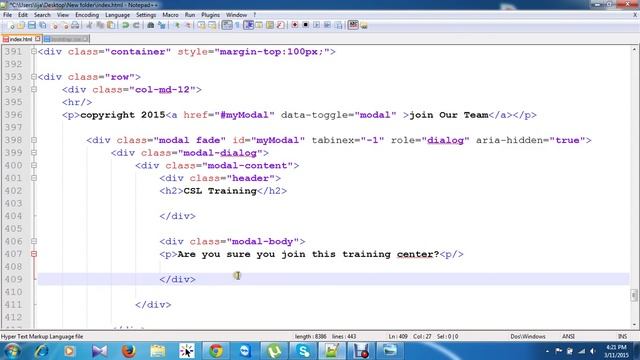Open a file using toolbar icon

pos(21,25)
